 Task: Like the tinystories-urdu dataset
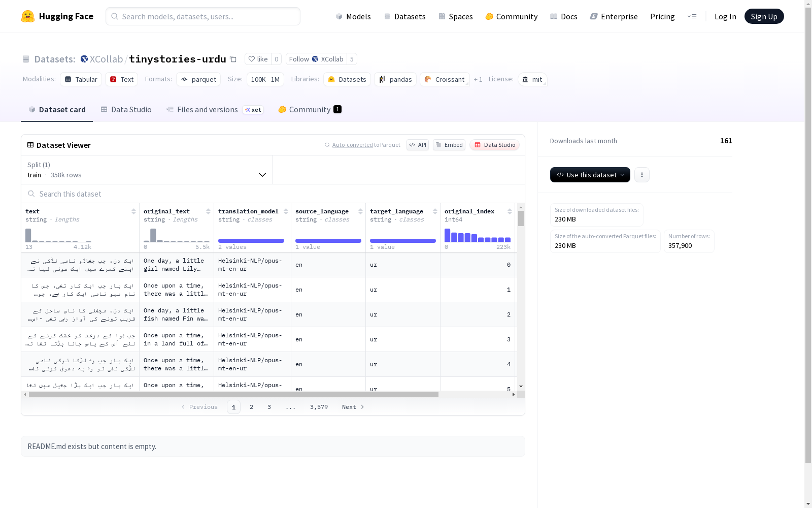tap(258, 59)
